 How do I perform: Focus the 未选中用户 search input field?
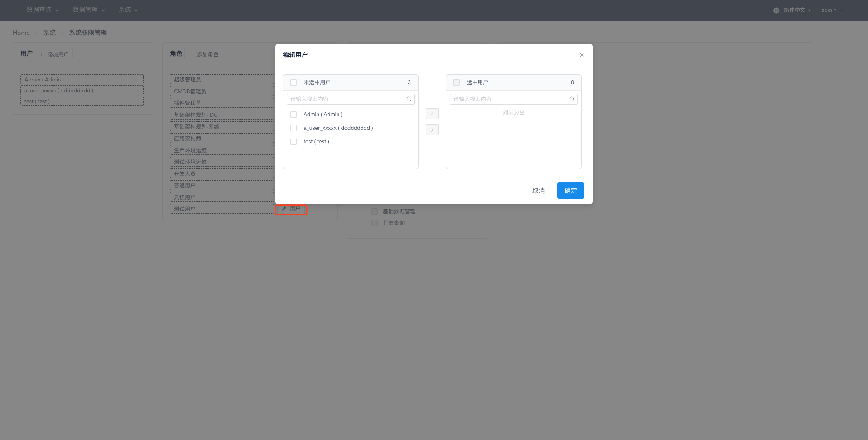[x=351, y=99]
